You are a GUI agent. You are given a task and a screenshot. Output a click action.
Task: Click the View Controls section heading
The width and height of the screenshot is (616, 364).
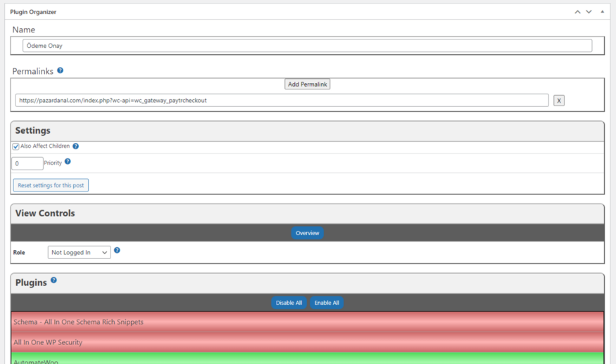click(x=45, y=213)
